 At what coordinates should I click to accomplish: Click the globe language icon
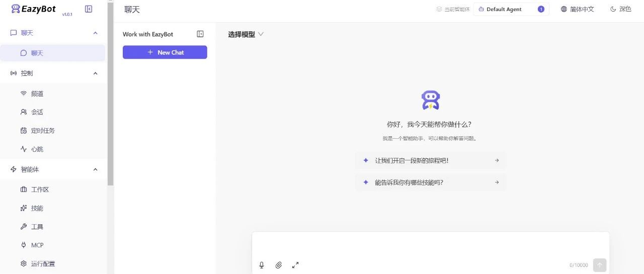[563, 9]
